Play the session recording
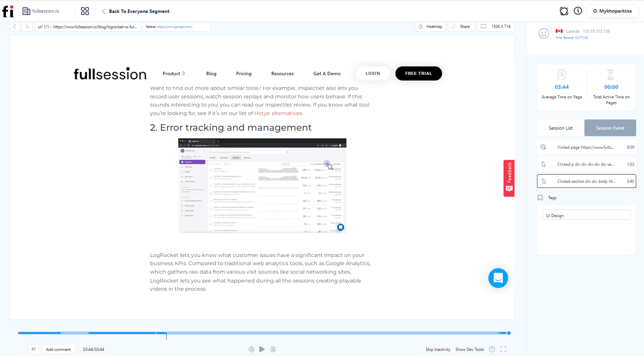This screenshot has width=644, height=356. coord(262,349)
